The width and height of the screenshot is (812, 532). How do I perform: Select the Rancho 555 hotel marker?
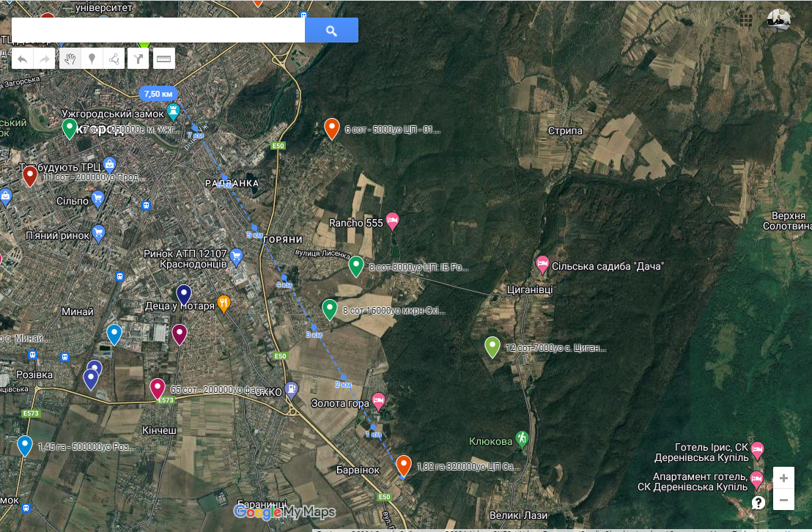[393, 220]
